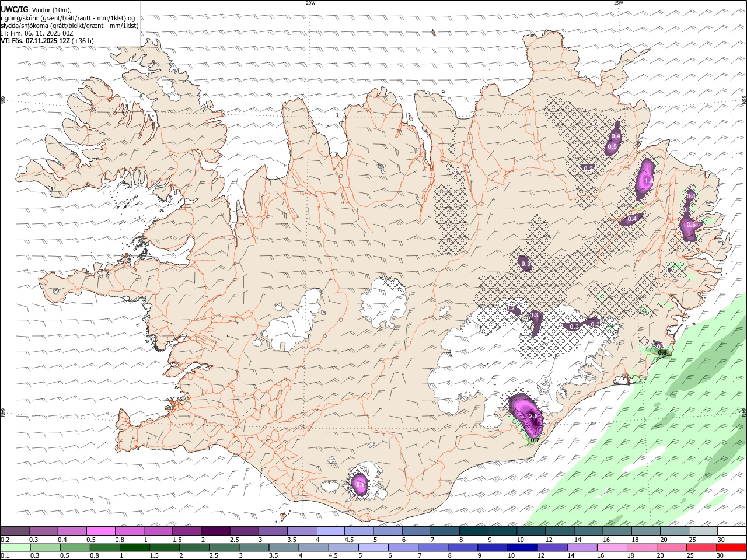Click the '15W' longitude label

pyautogui.click(x=618, y=3)
